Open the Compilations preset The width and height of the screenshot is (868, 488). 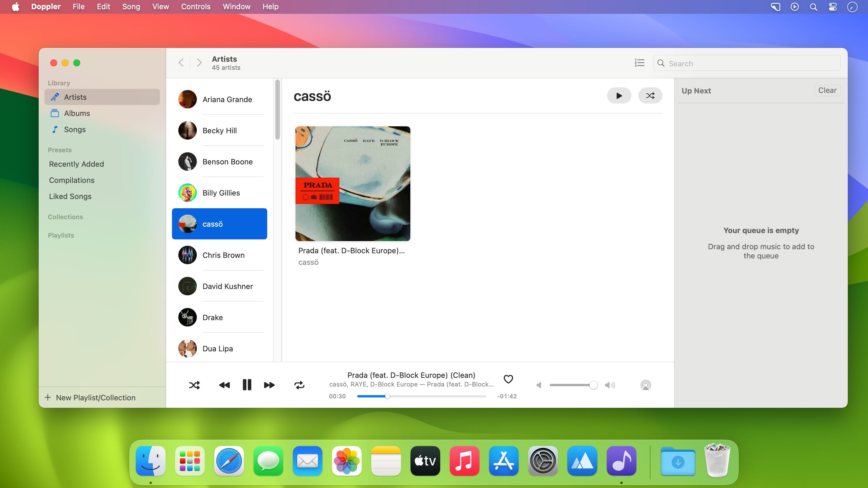[72, 180]
